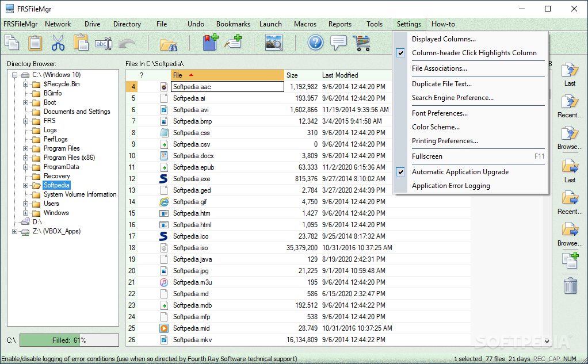Select the D:\ drive in tree
588x364 pixels.
point(37,222)
